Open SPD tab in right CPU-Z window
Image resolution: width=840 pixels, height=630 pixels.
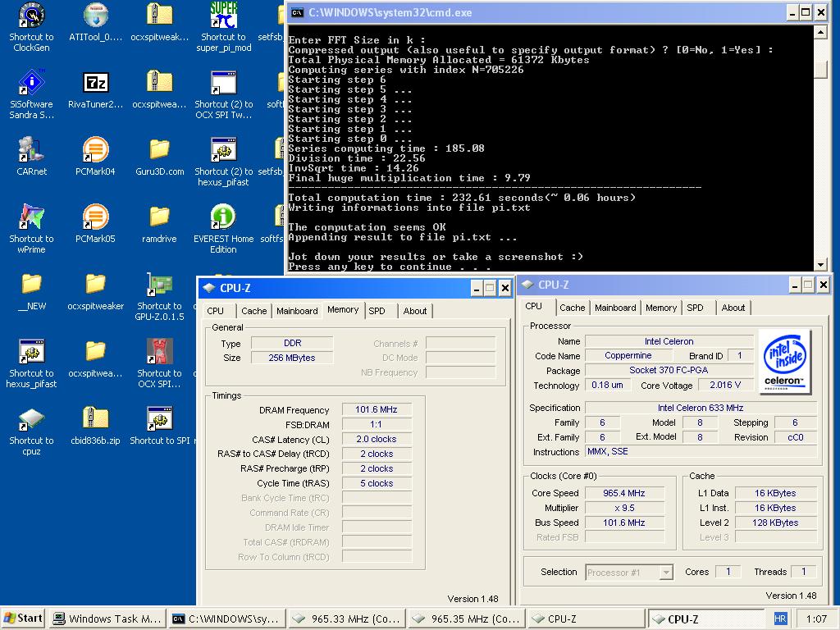(696, 308)
